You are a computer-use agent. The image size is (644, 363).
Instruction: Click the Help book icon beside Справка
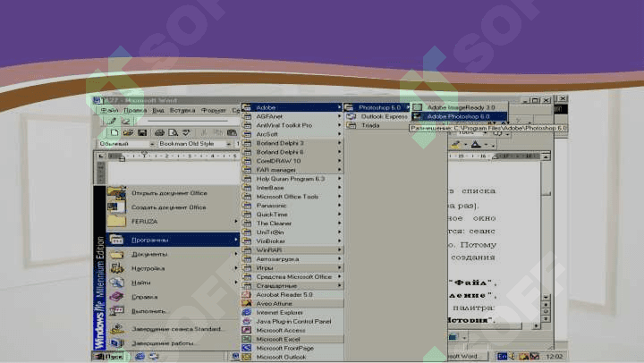click(x=116, y=297)
